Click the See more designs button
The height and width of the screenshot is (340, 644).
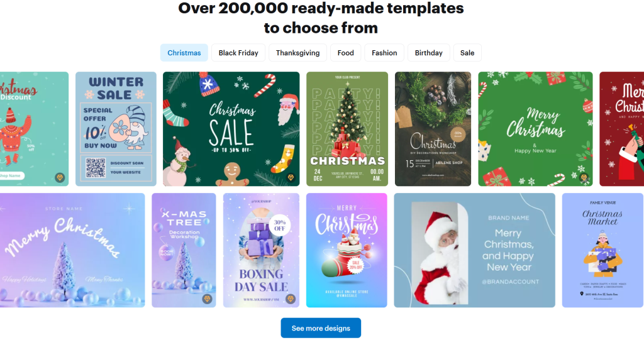tap(321, 328)
